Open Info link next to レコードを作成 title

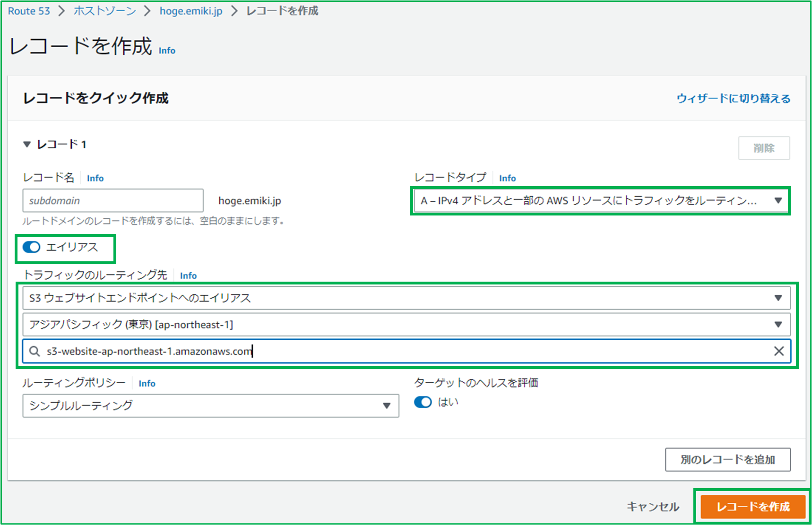click(x=167, y=51)
